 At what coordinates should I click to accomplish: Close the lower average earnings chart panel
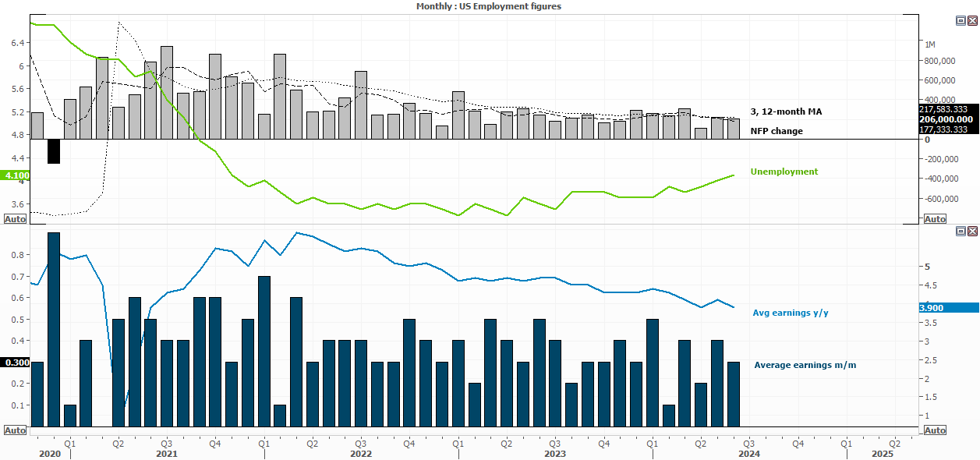click(x=972, y=231)
